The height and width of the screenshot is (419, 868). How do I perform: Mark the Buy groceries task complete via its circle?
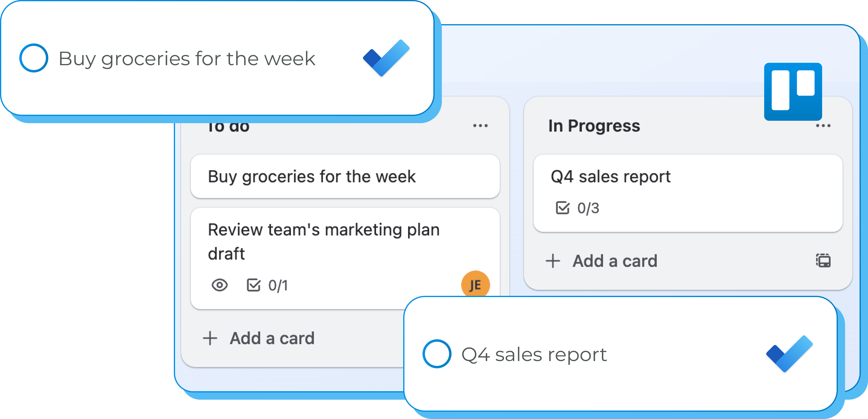[34, 58]
